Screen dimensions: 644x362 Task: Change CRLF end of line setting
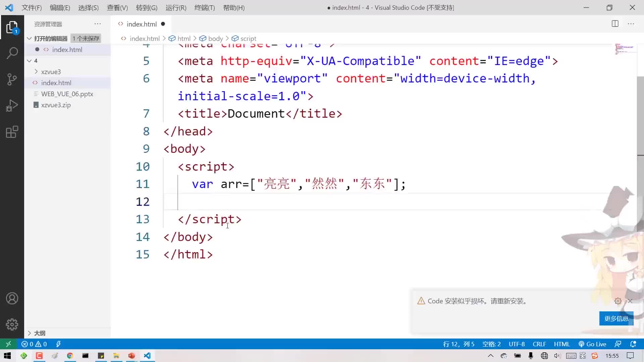539,344
